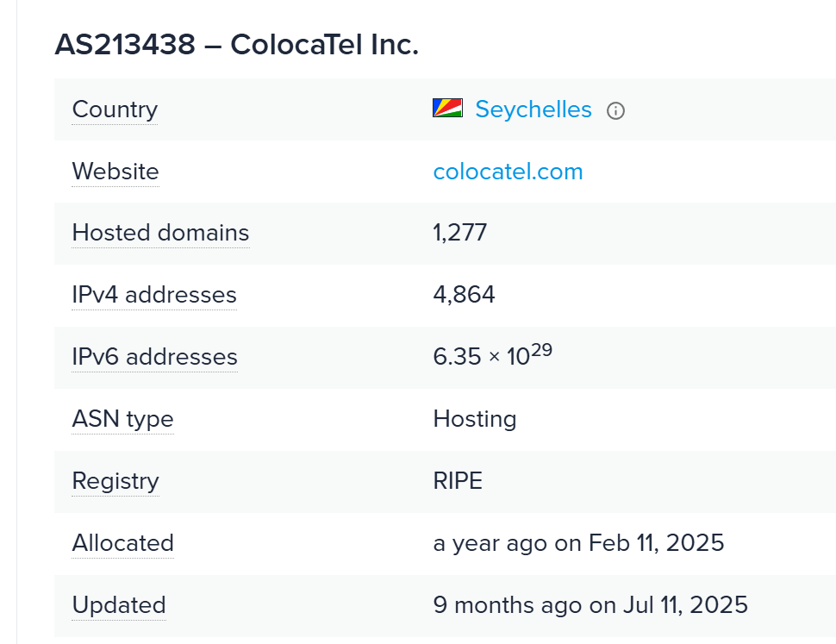
Task: Click the Hosting ASN type value
Action: click(474, 419)
